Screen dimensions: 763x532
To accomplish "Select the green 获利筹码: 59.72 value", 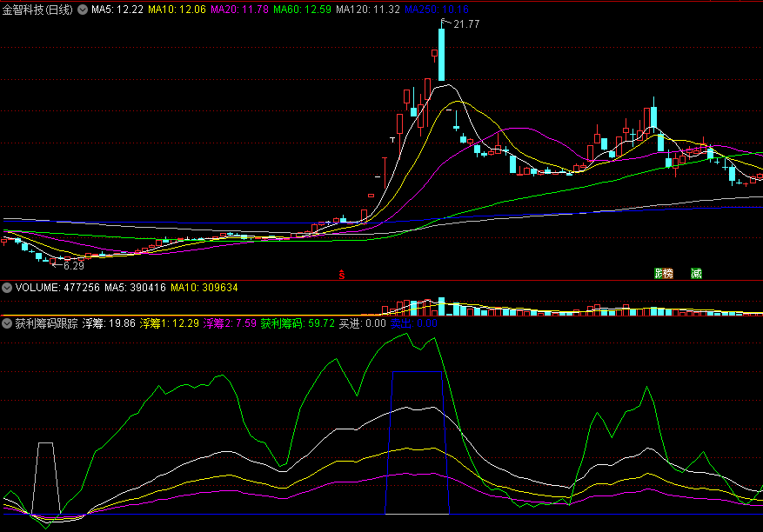I will 298,323.
